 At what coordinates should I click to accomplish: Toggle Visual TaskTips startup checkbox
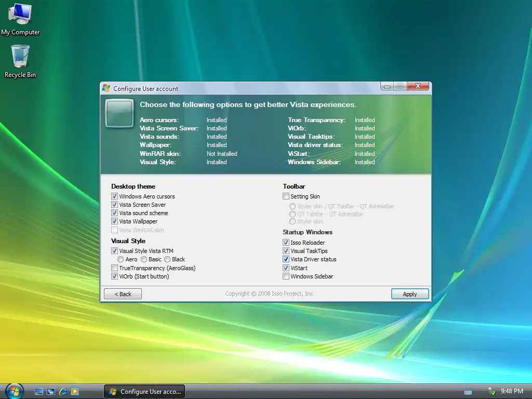[x=286, y=251]
